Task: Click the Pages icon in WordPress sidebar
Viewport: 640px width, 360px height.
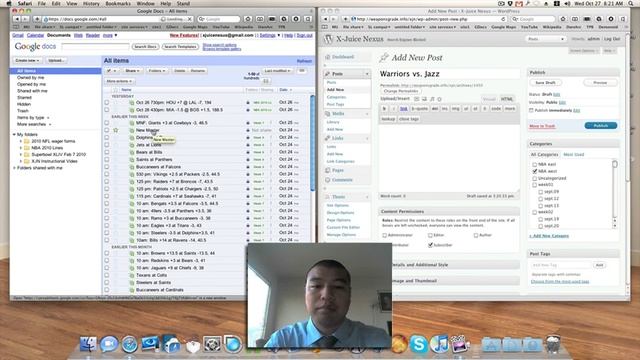Action: click(x=328, y=170)
